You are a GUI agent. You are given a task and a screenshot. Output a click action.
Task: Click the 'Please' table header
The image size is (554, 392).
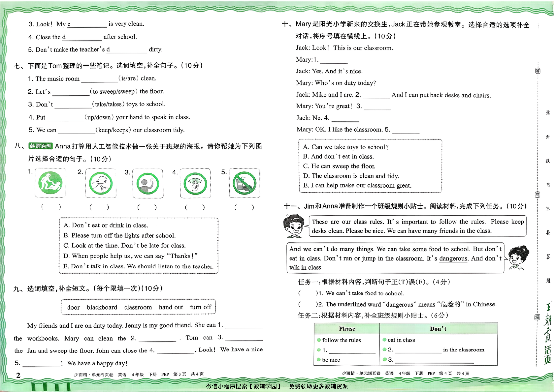tap(347, 329)
